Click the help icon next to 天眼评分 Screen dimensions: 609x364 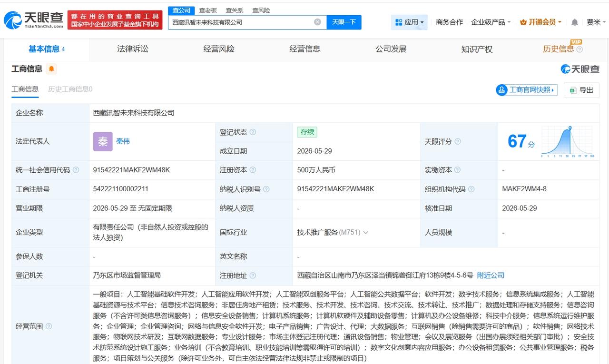click(x=458, y=141)
